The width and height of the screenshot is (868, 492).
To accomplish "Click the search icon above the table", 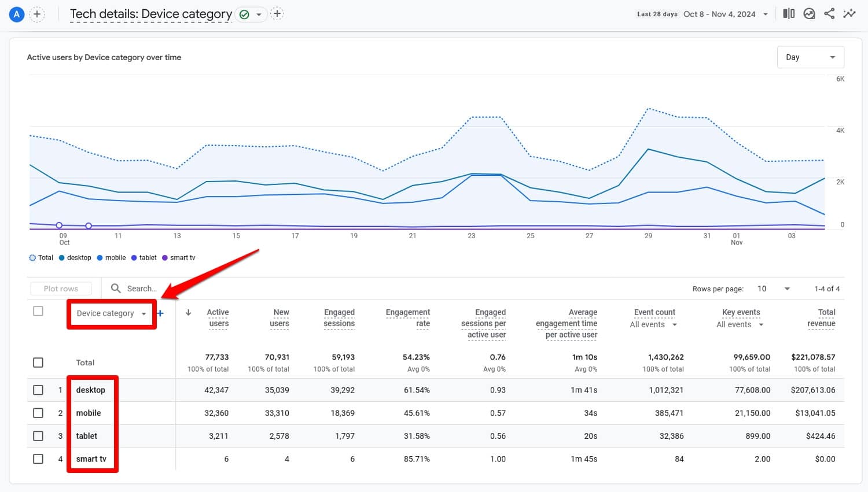I will [116, 288].
